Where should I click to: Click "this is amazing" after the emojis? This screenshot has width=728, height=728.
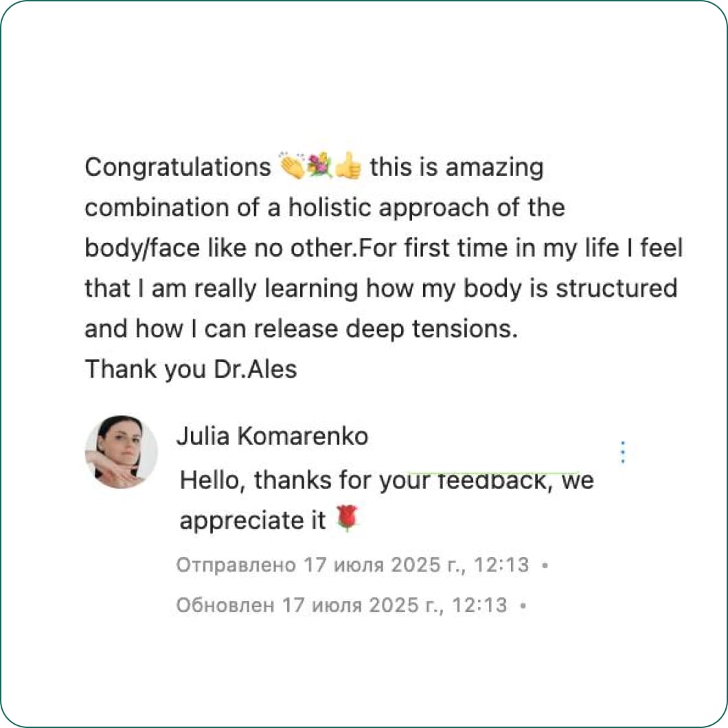click(x=457, y=167)
